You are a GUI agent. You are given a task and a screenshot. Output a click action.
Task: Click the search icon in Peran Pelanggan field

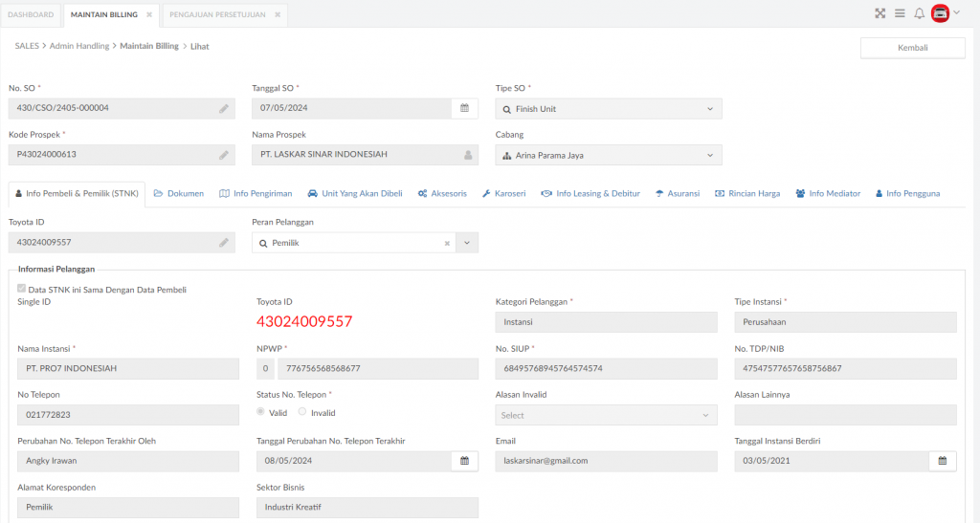pyautogui.click(x=263, y=244)
